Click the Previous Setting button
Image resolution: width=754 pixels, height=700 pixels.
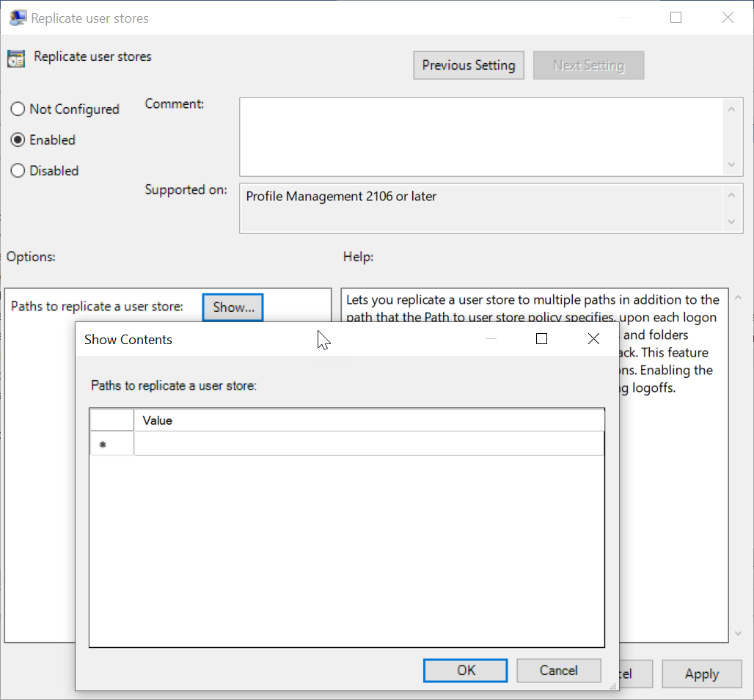click(x=469, y=65)
